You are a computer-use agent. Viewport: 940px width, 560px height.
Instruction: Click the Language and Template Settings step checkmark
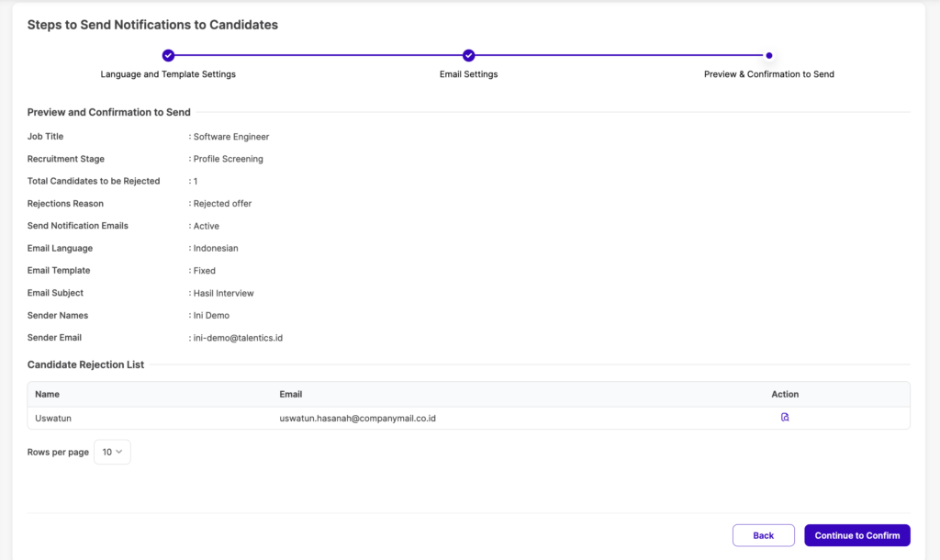[x=169, y=55]
